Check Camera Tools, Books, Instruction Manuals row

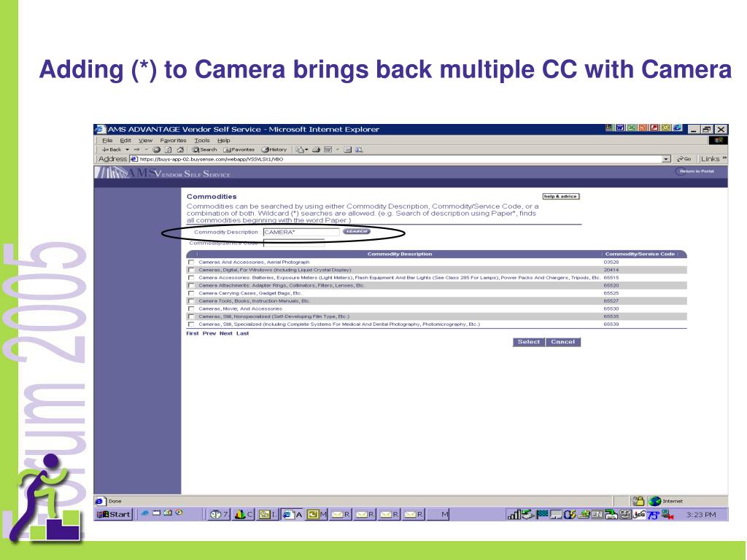click(191, 301)
